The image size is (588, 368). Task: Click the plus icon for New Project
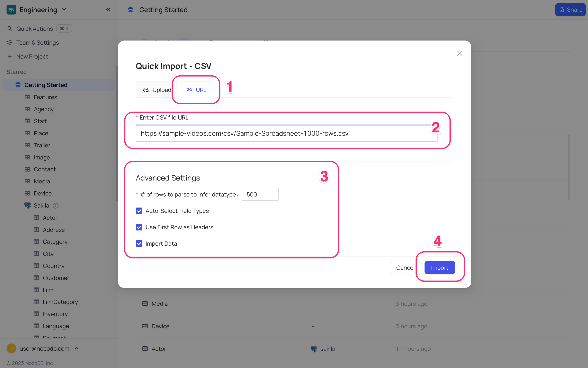point(10,56)
